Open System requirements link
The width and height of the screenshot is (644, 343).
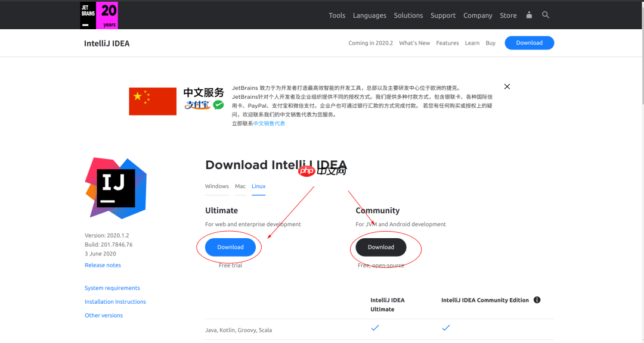click(x=112, y=288)
